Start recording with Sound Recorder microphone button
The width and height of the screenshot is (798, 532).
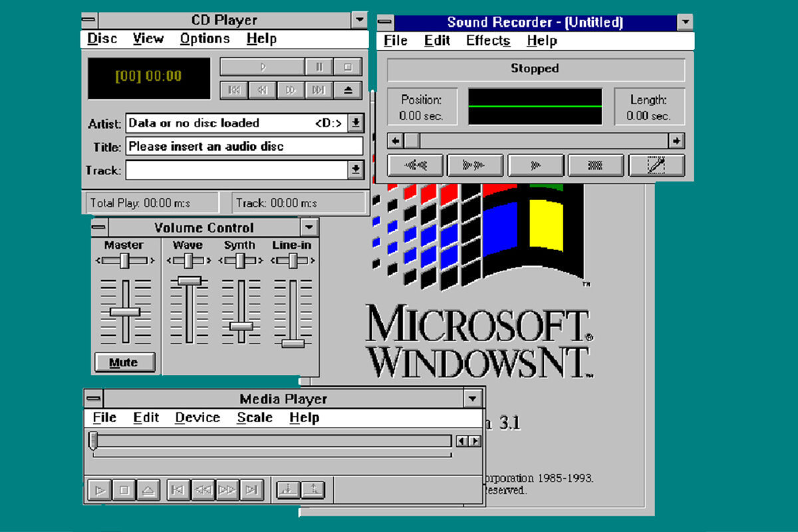[656, 165]
